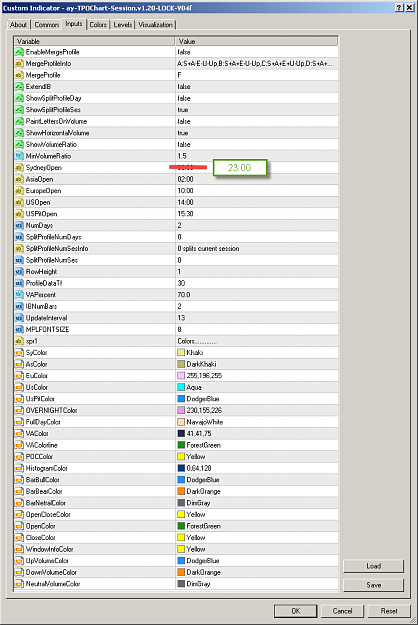Click the USPitOpen value 15:30
The width and height of the screenshot is (418, 625).
coord(185,214)
